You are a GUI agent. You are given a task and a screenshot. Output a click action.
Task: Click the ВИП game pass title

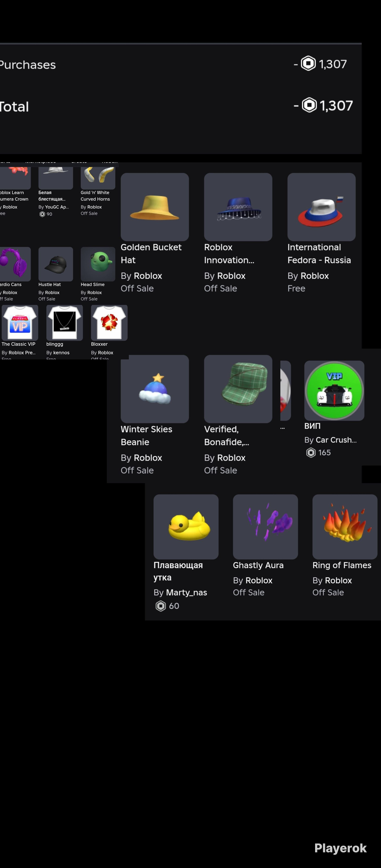(312, 426)
